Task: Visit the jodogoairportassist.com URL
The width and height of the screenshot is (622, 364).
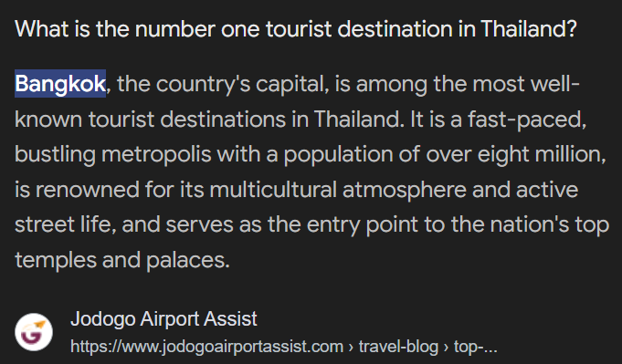Action: coord(206,347)
